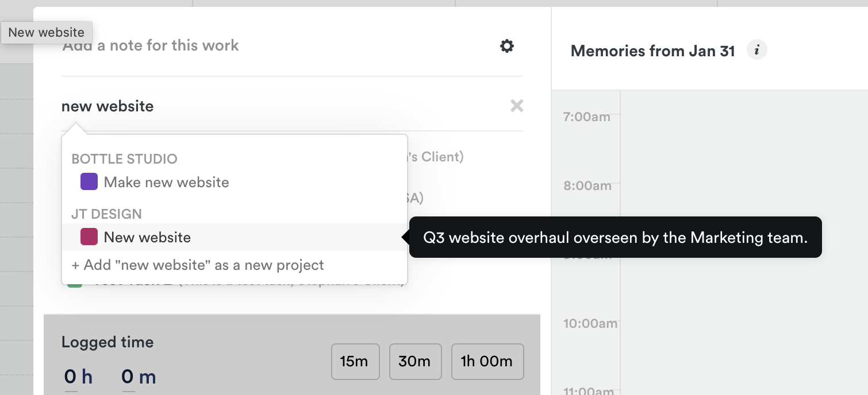Viewport: 868px width, 395px height.
Task: Click the Memories from Jan 31 heading
Action: tap(652, 51)
